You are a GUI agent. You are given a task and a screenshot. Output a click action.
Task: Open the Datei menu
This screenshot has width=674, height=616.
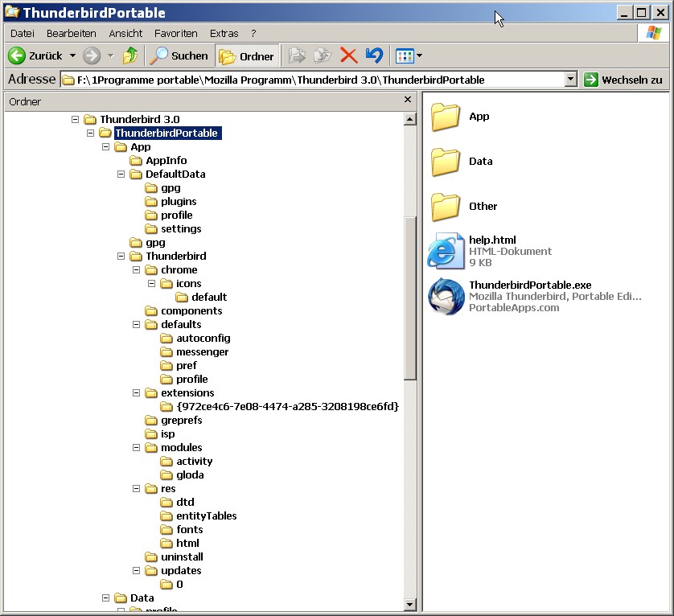(23, 34)
